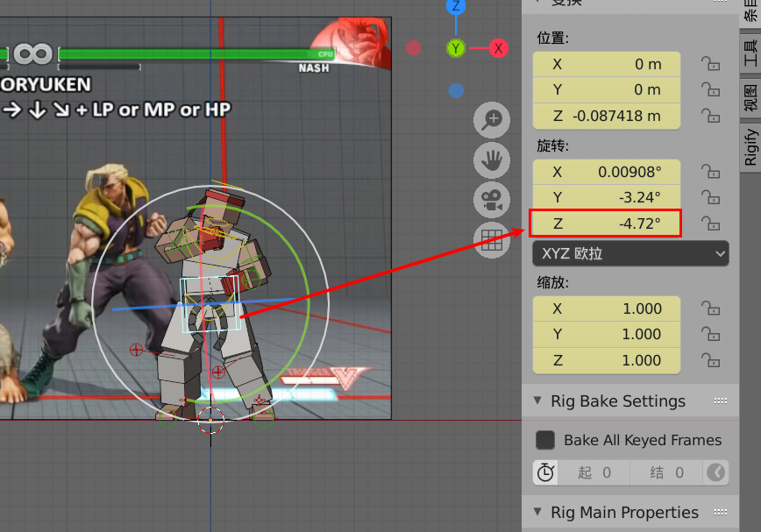Click the green Y axis gizmo ball

[x=456, y=48]
